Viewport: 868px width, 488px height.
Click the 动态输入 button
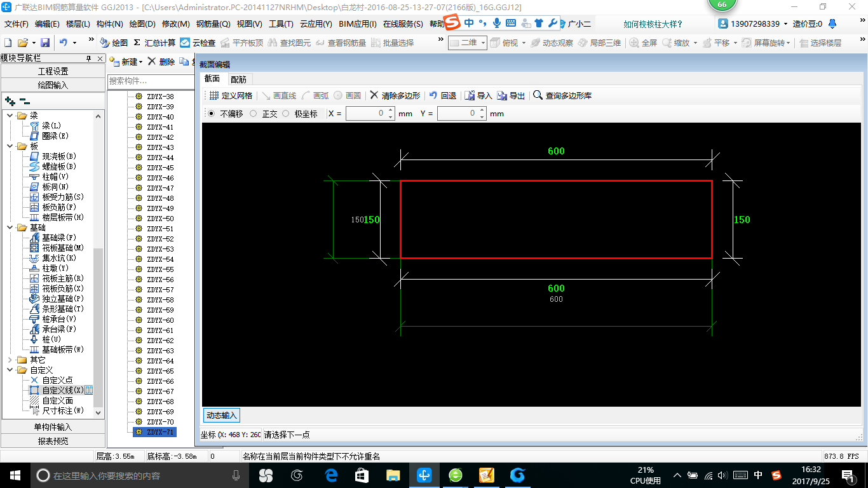click(221, 415)
